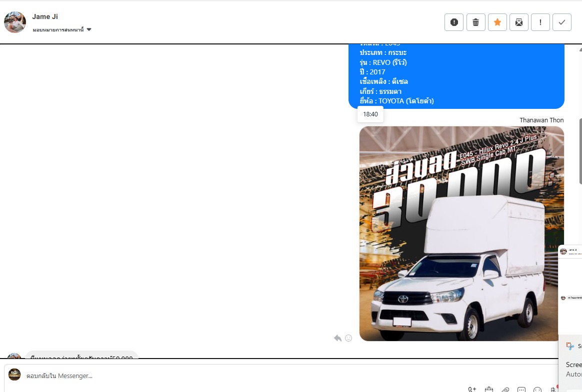Open the Hilux Revo promo image
582x392 pixels.
pos(461,233)
